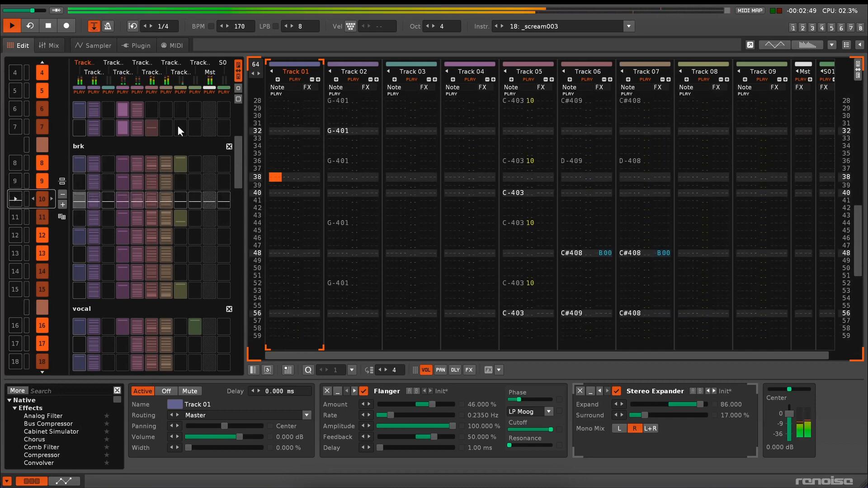This screenshot has height=488, width=868.
Task: Toggle the metronome icon
Action: pos(108,26)
